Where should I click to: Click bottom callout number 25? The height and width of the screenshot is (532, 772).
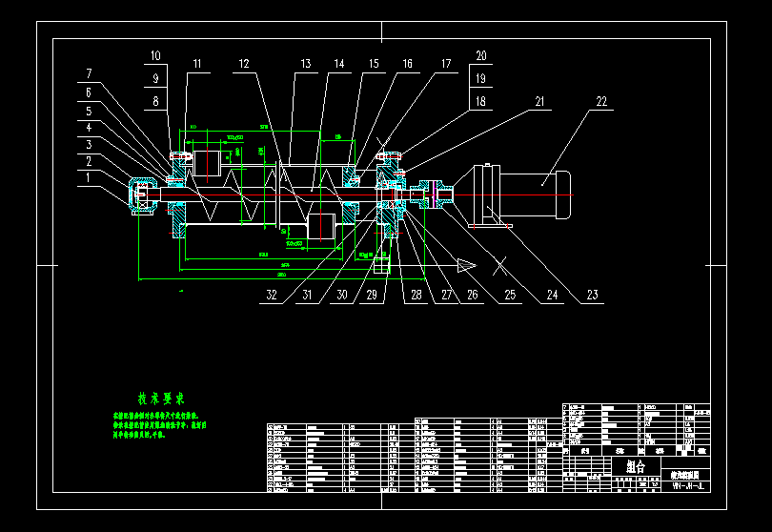pos(510,295)
